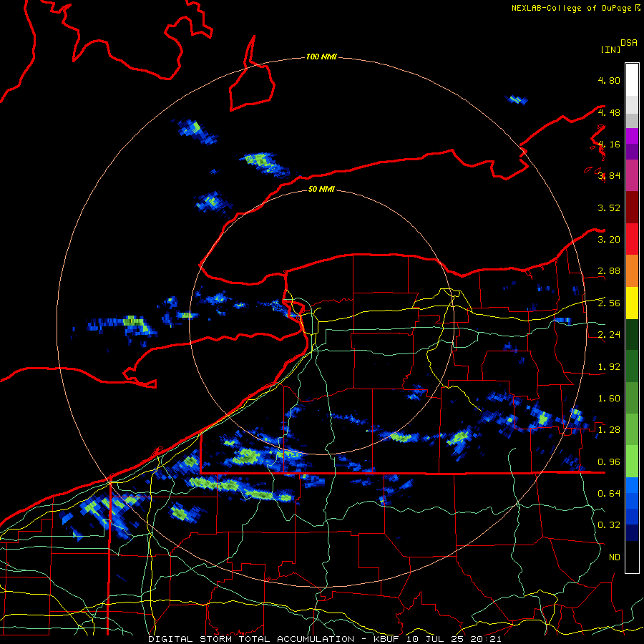Click the 50 NMI range ring label
The image size is (644, 644).
pos(321,189)
